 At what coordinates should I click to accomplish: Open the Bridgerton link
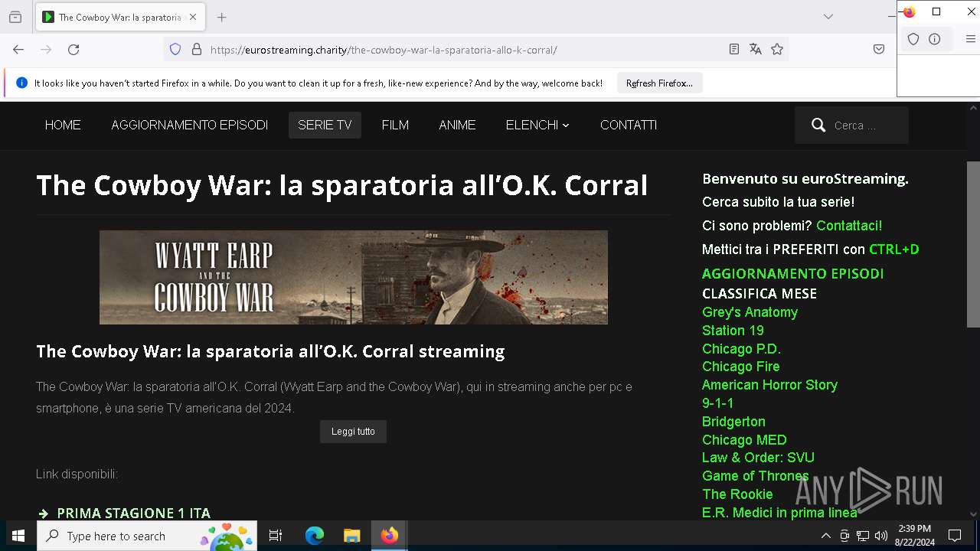[x=733, y=422]
